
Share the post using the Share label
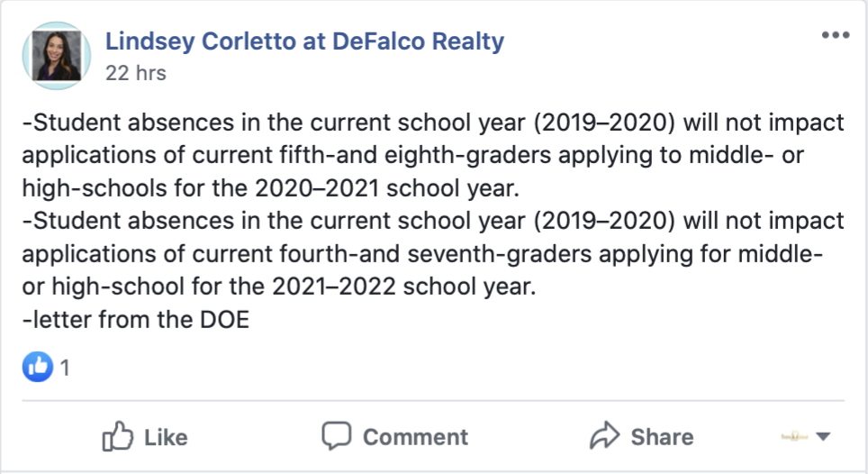pyautogui.click(x=662, y=437)
